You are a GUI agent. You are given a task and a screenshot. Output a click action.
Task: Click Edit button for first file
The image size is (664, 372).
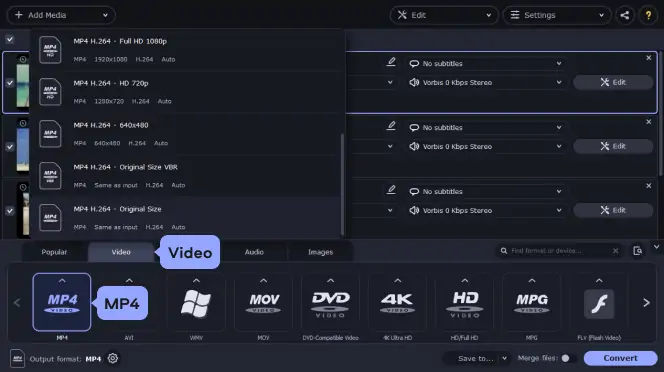(x=613, y=82)
